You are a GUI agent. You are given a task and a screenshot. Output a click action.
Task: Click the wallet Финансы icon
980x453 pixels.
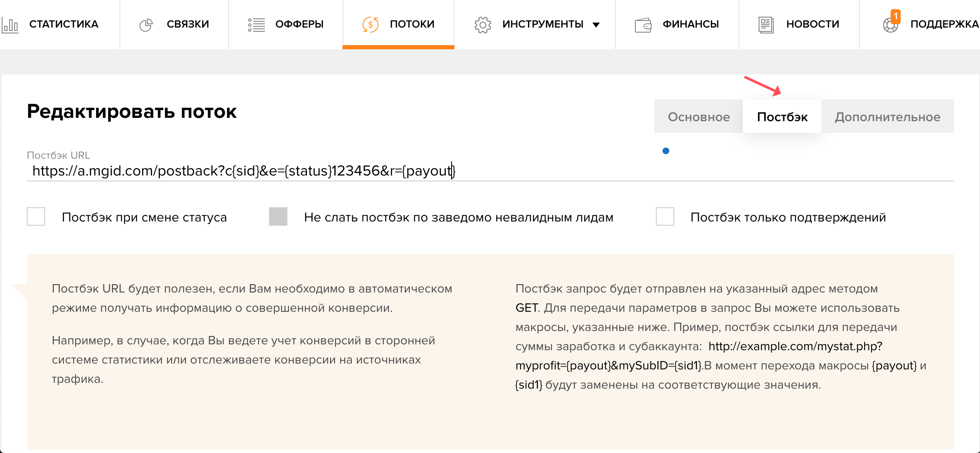(643, 25)
